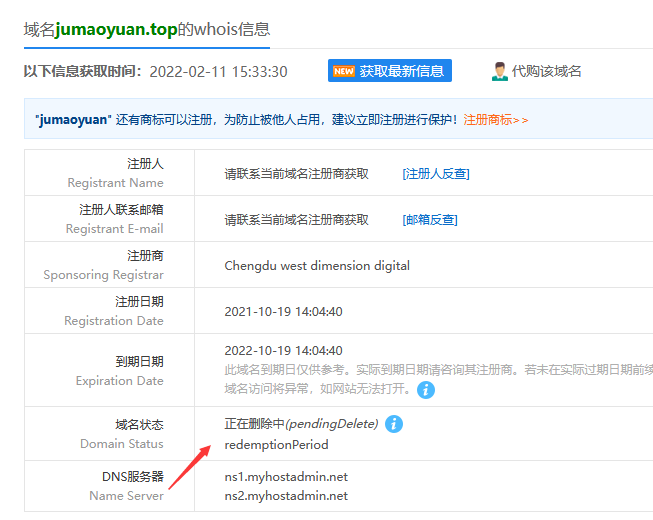Screen dimensions: 653x520
Task: Click the expiration date 2022-10-19 14:04:40
Action: pos(283,351)
